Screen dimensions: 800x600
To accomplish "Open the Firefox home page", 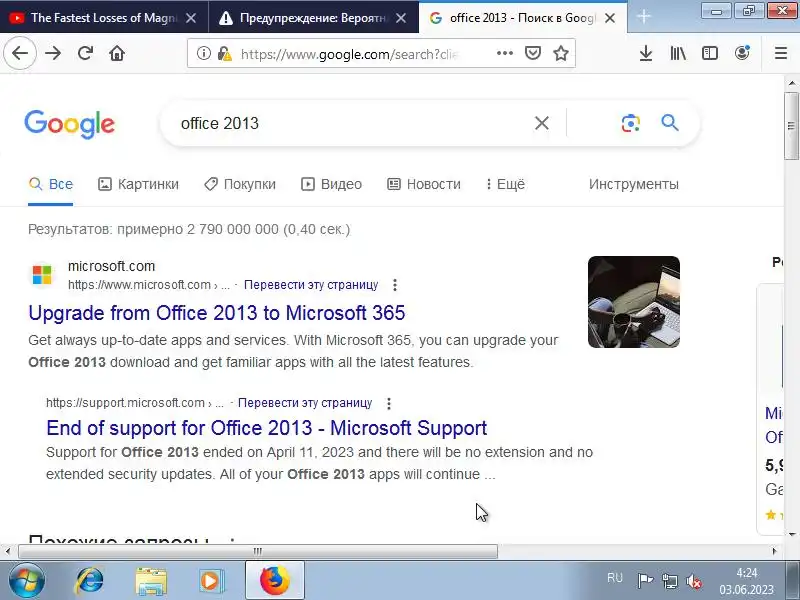I will tap(117, 53).
